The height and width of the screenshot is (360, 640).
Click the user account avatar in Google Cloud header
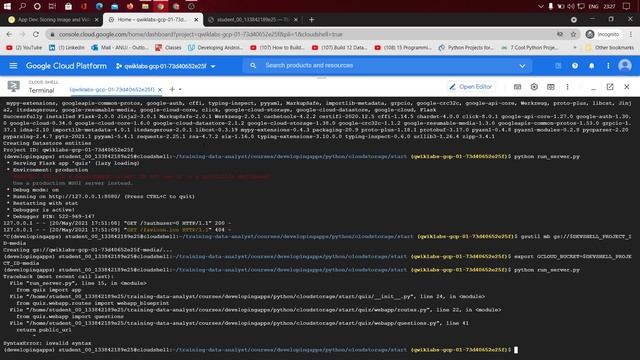(x=624, y=66)
